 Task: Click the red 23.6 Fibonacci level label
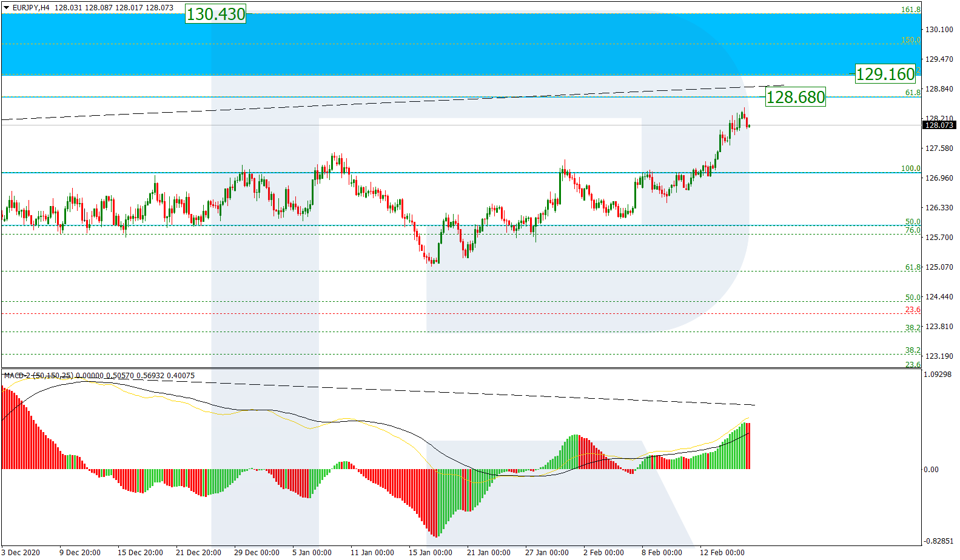(913, 310)
